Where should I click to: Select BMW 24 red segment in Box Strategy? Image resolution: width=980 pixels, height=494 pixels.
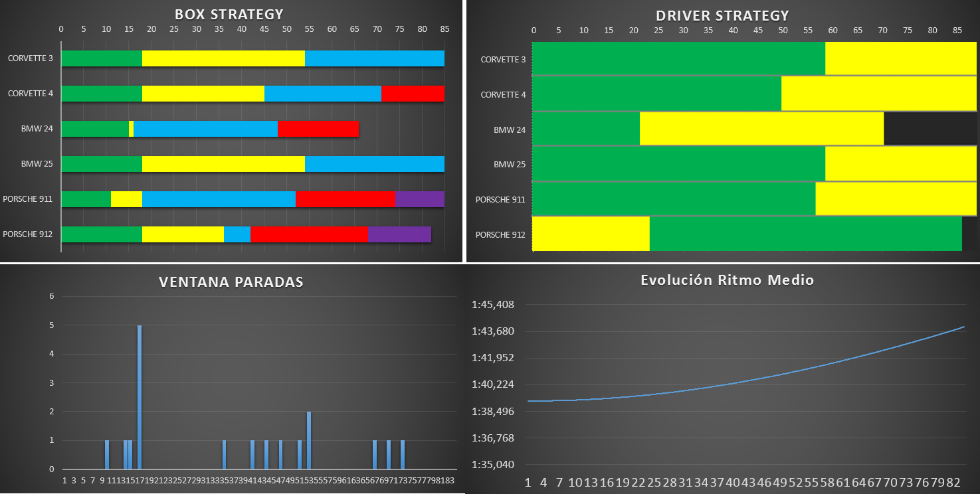[318, 129]
